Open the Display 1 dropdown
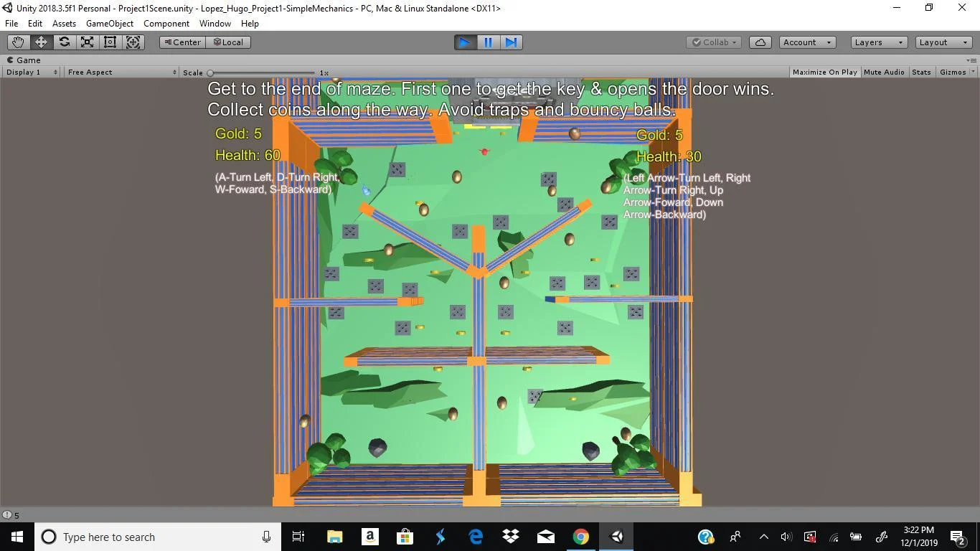This screenshot has height=551, width=980. (32, 72)
